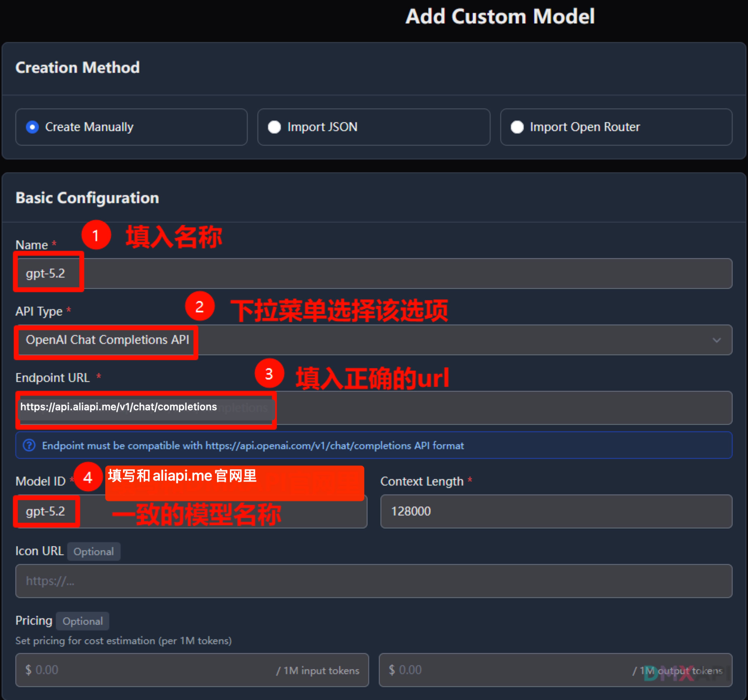
Task: Click the Optional badge beside Icon URL
Action: tap(94, 552)
